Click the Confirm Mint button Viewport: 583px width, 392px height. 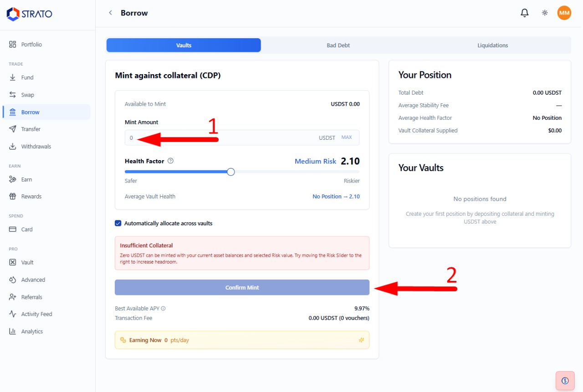(x=242, y=287)
